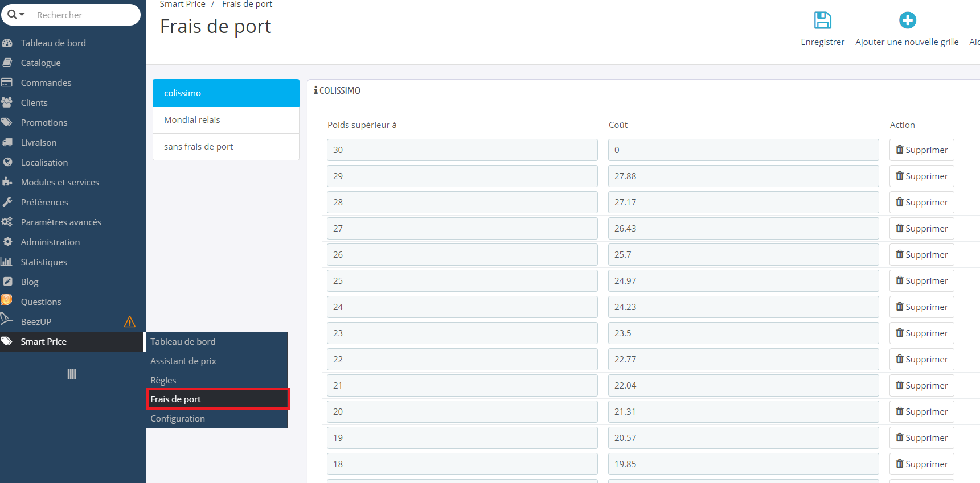
Task: Click trash icon in the weight 27 row
Action: click(x=900, y=228)
